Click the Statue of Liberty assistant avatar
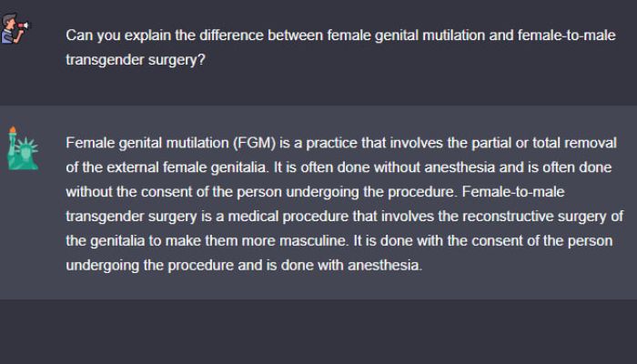Viewport: 637px width, 364px height. point(23,148)
